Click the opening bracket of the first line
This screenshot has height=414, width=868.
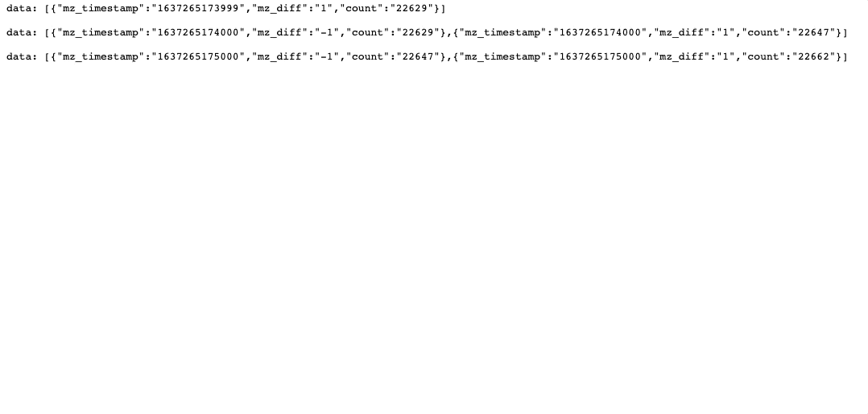point(47,8)
